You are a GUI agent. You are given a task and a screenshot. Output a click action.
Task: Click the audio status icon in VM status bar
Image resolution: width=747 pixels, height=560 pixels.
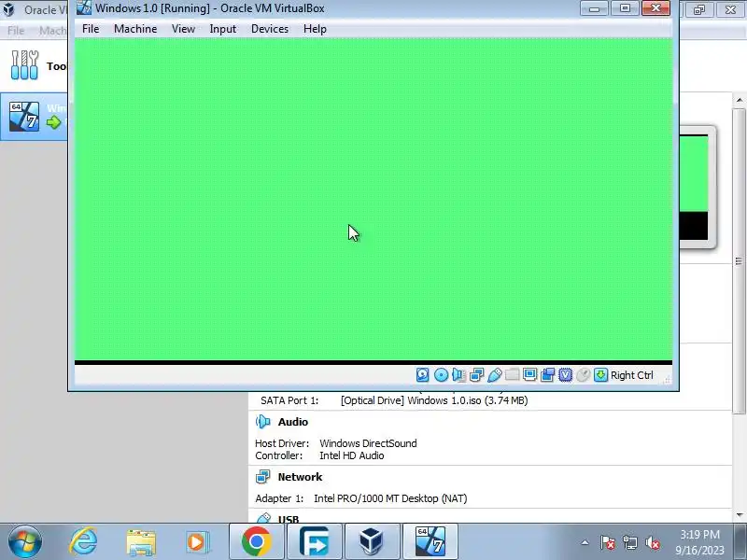(x=458, y=375)
